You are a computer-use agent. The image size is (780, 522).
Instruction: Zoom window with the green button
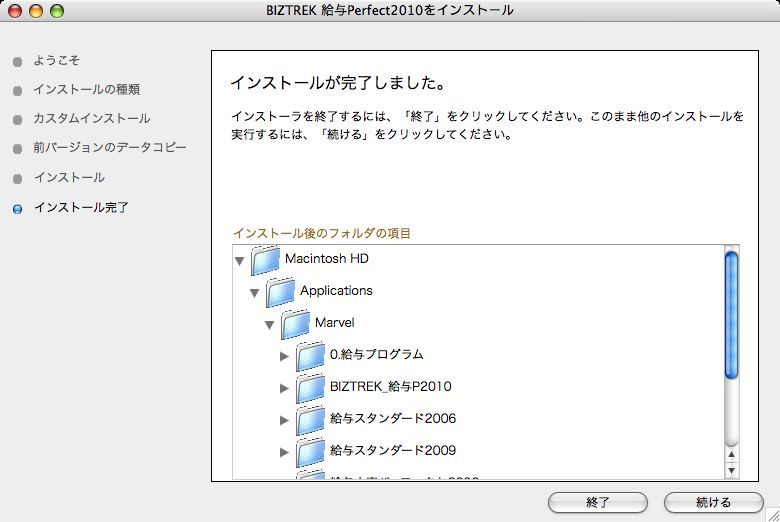click(57, 10)
